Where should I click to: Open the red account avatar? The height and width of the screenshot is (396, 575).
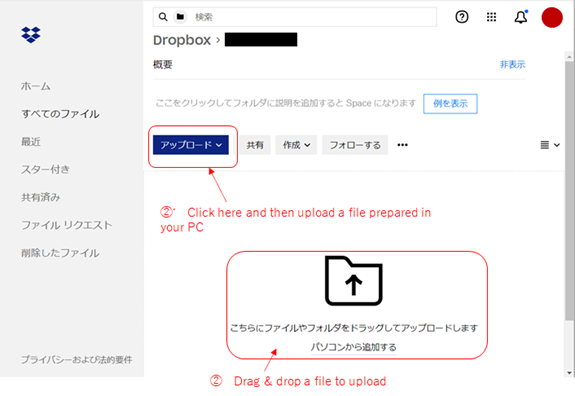pyautogui.click(x=552, y=17)
